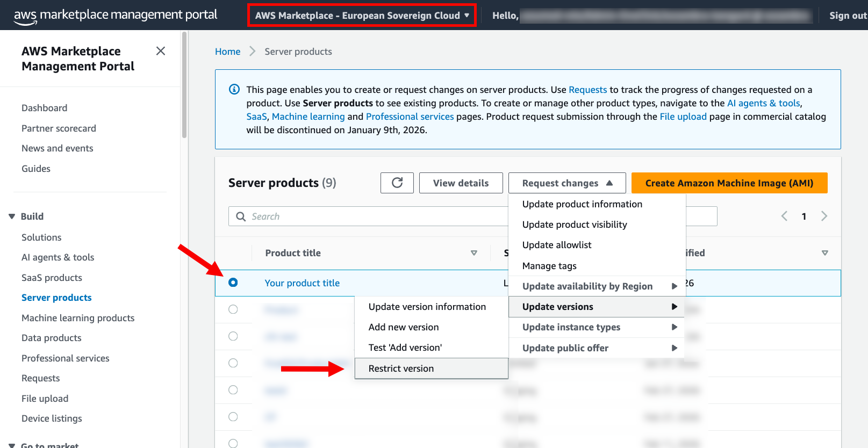Screen dimensions: 868x448
Task: Open the AWS Marketplace European Sovereign Cloud dropdown
Action: point(362,16)
